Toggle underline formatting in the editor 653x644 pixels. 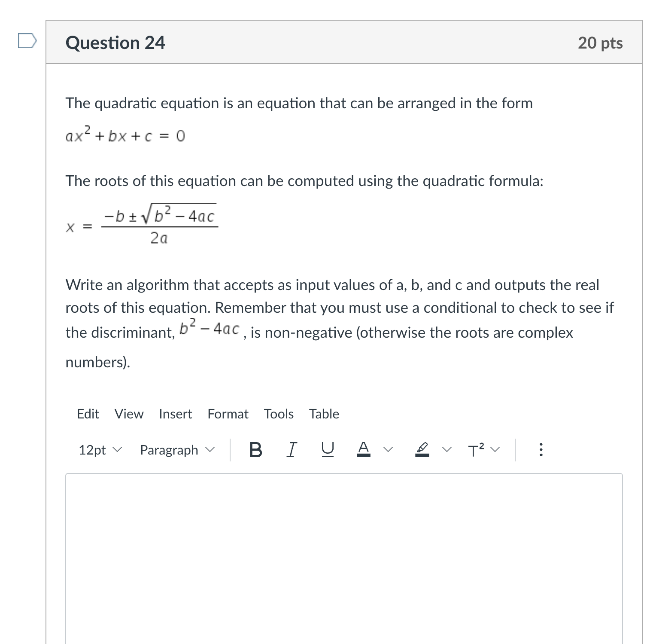coord(327,449)
